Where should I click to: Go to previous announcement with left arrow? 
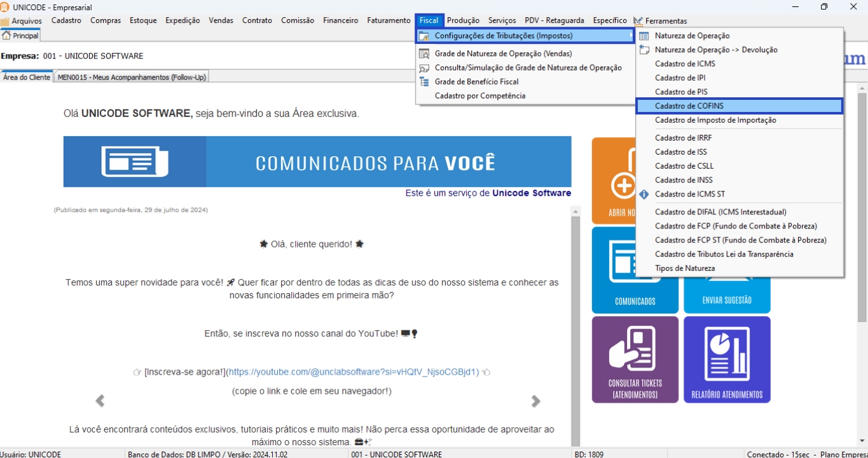[x=100, y=401]
